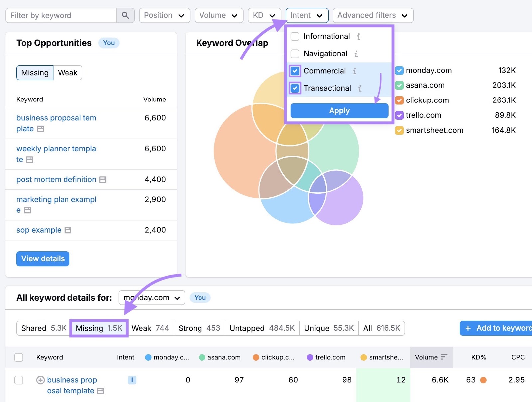
Task: Open the Position filter dropdown
Action: point(164,15)
